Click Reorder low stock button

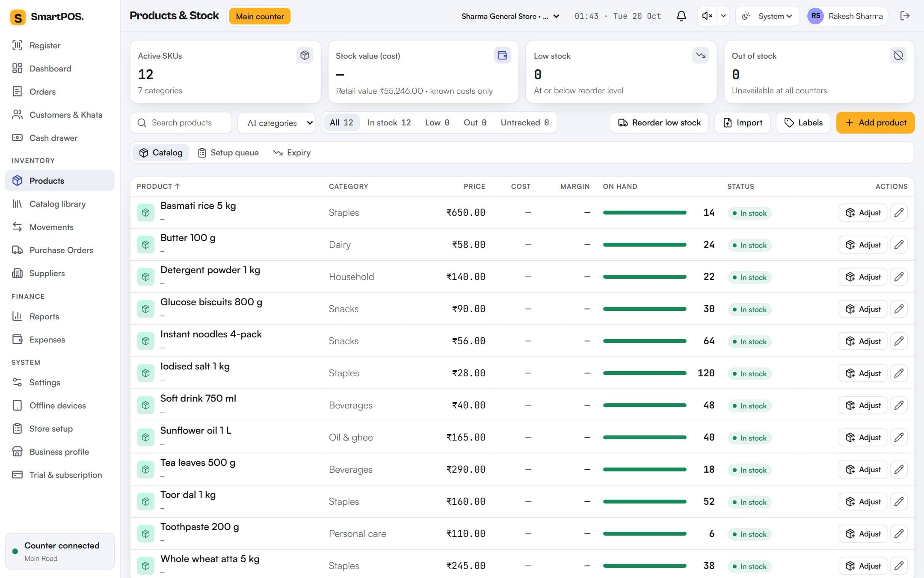click(x=659, y=123)
